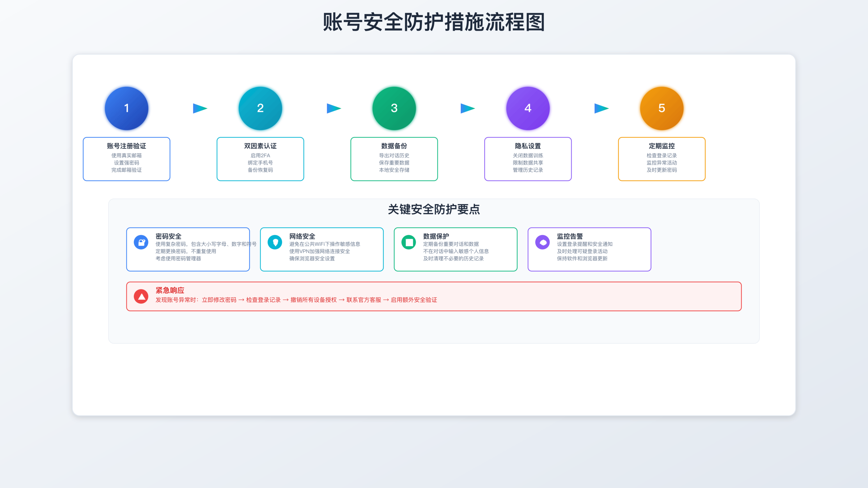Select the 数据备份 card heading
The width and height of the screenshot is (868, 488).
tap(394, 146)
